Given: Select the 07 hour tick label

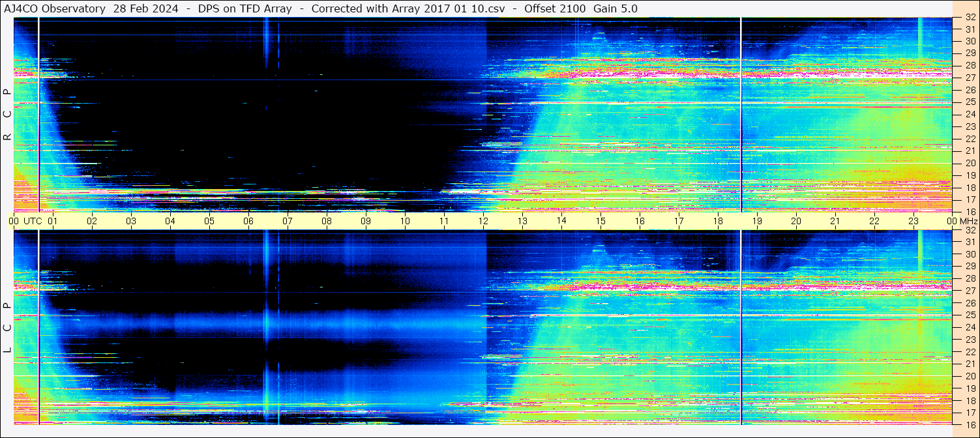Looking at the screenshot, I should (x=288, y=221).
